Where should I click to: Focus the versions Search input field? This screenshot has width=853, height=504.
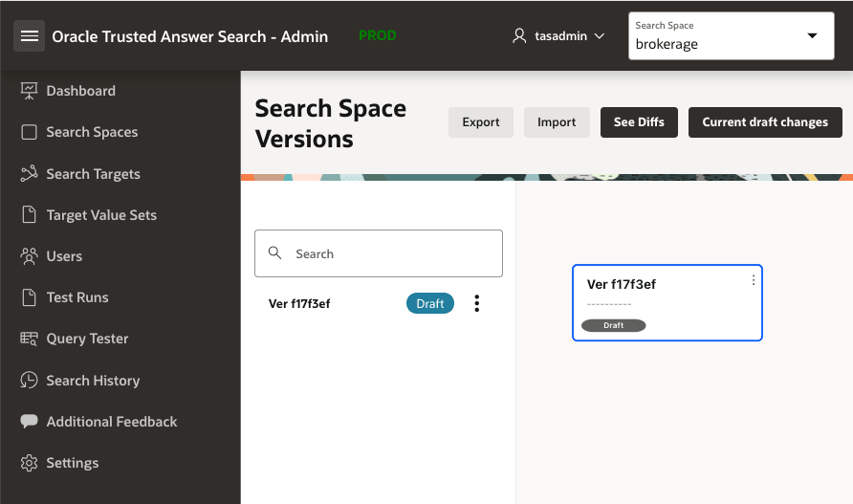click(x=379, y=253)
